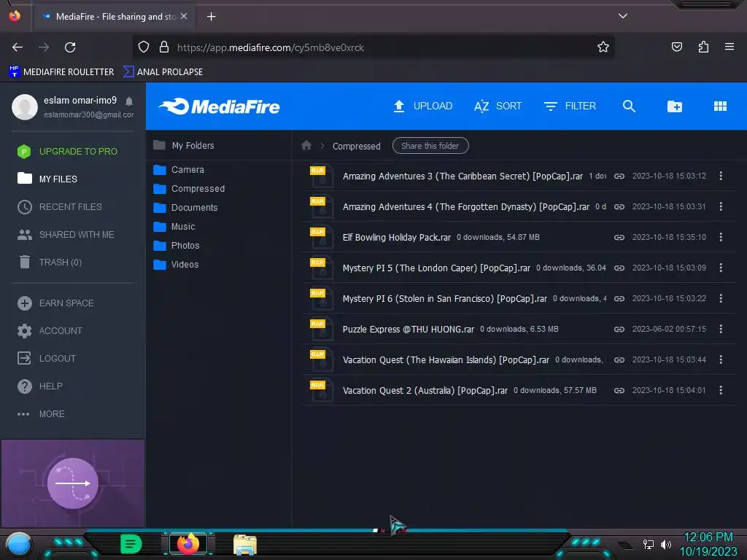Screen dimensions: 747x560
Task: Open three-dot menu for Puzzle Express
Action: coord(721,329)
